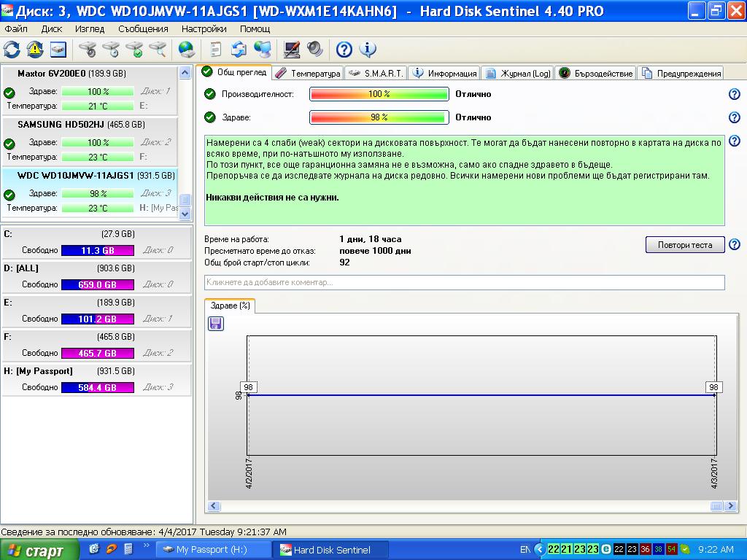Click the globe disk toolbar icon

point(187,50)
